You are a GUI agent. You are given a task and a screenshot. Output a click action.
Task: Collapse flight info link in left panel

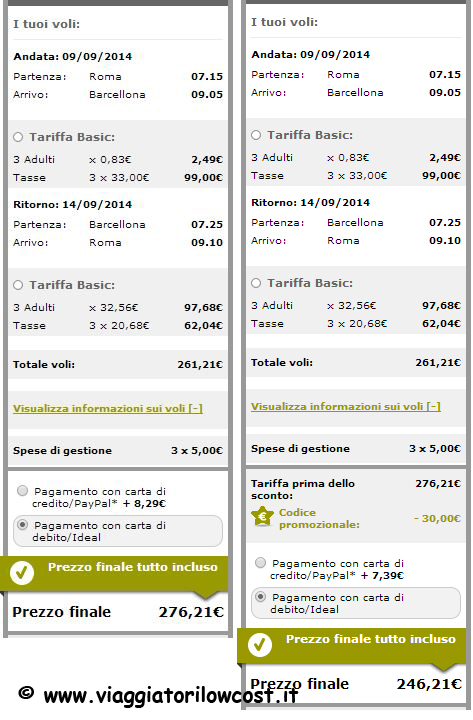108,408
